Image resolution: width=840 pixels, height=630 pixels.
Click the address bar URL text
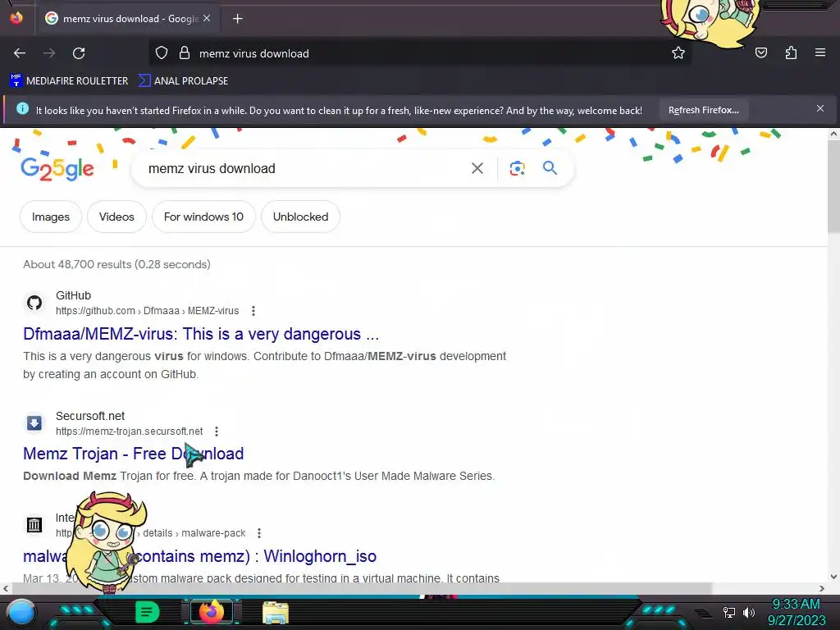254,53
